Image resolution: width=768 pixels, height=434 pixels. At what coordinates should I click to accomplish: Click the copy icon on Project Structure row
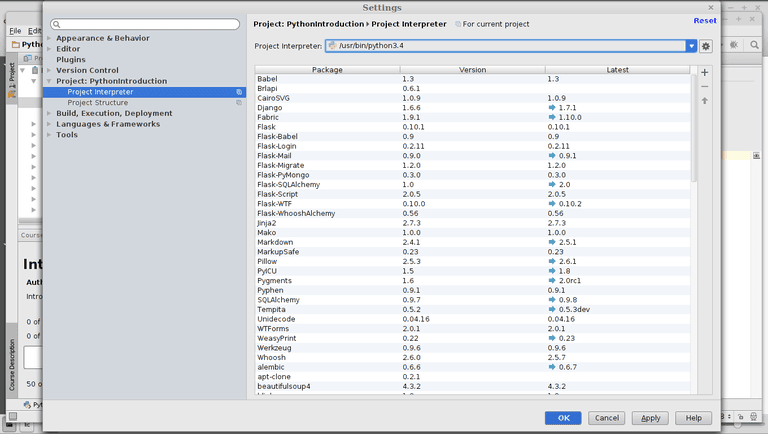(239, 103)
